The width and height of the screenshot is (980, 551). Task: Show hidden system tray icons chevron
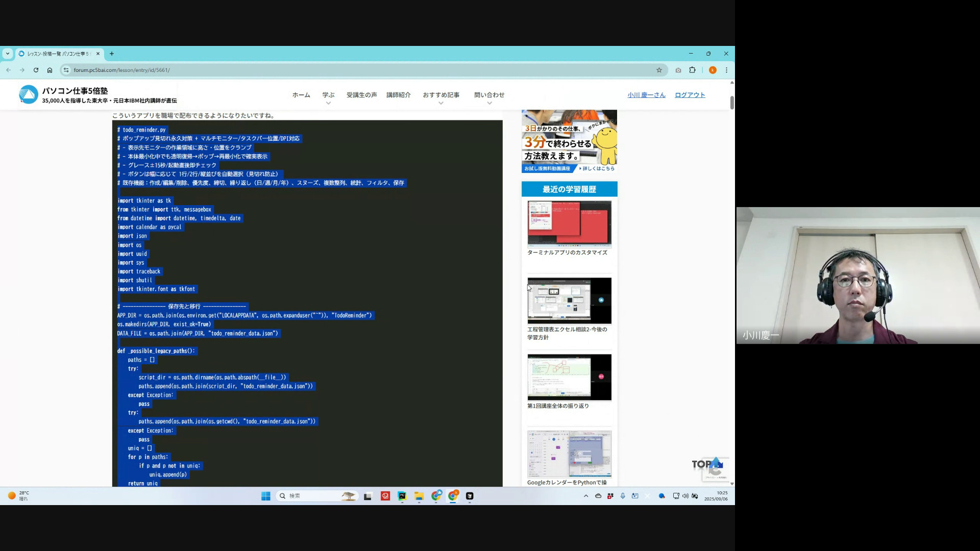click(586, 496)
